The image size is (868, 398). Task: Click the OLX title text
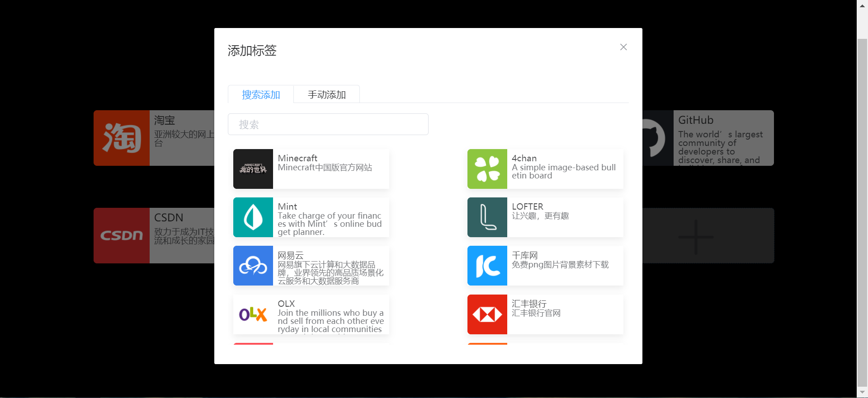[x=286, y=304]
